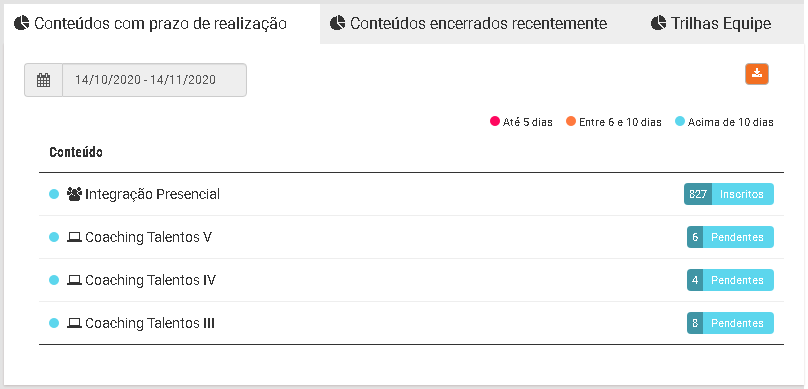Viewport: 808px width, 389px height.
Task: Click pie chart icon on Conteúdos encerrados tab
Action: tap(337, 23)
